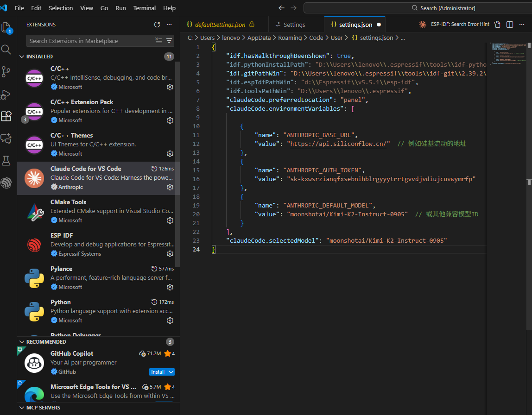Image resolution: width=532 pixels, height=415 pixels.
Task: Open the File menu
Action: click(x=19, y=8)
